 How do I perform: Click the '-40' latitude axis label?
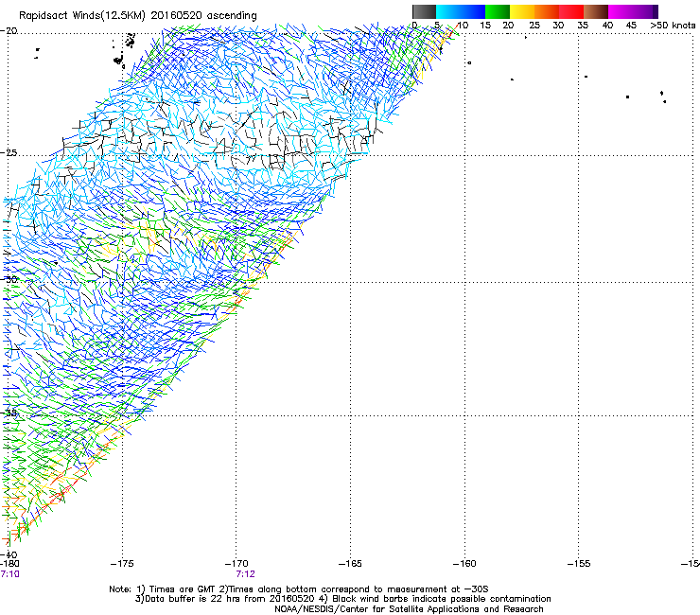point(9,554)
